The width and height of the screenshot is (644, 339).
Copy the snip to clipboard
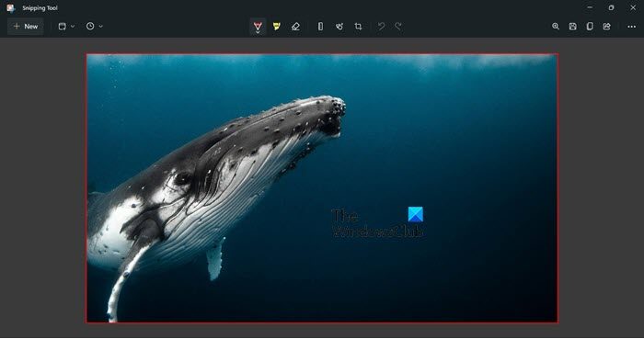coord(590,27)
